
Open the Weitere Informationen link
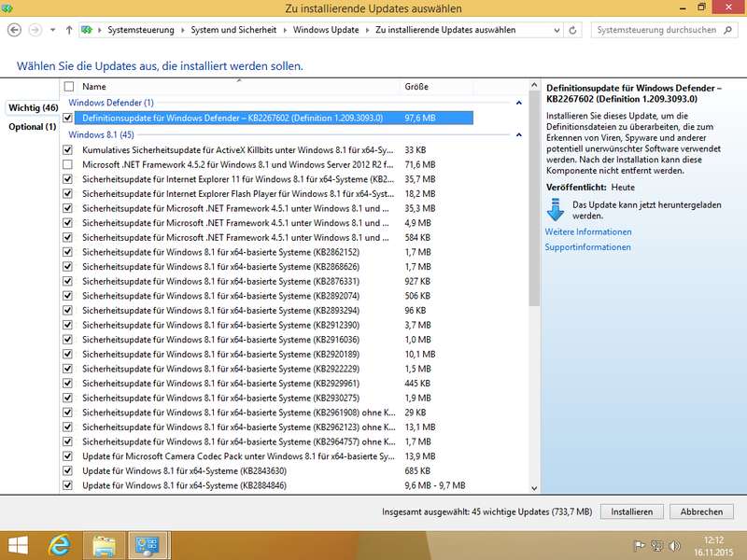pos(588,231)
